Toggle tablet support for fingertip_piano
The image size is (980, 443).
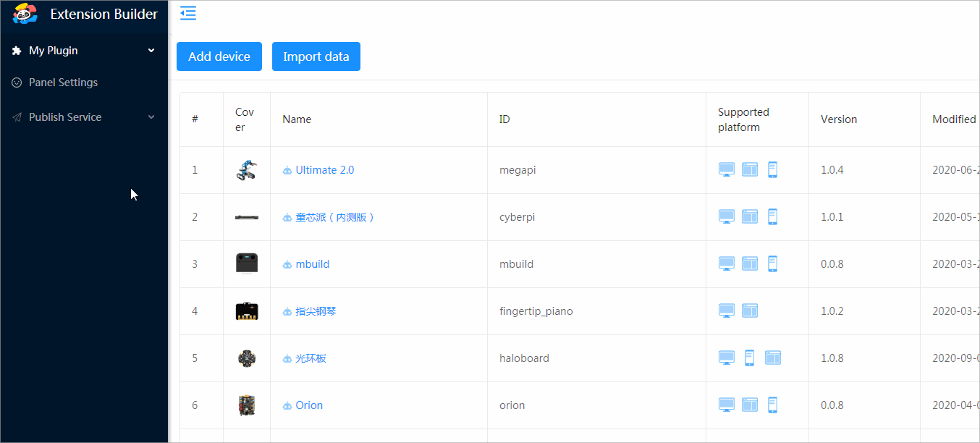[750, 310]
